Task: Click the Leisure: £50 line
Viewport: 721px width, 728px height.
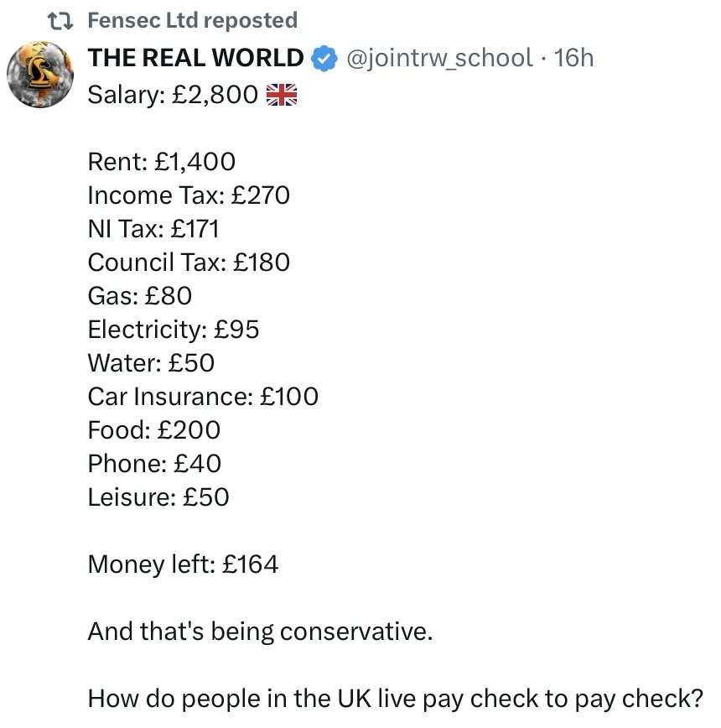Action: click(158, 497)
